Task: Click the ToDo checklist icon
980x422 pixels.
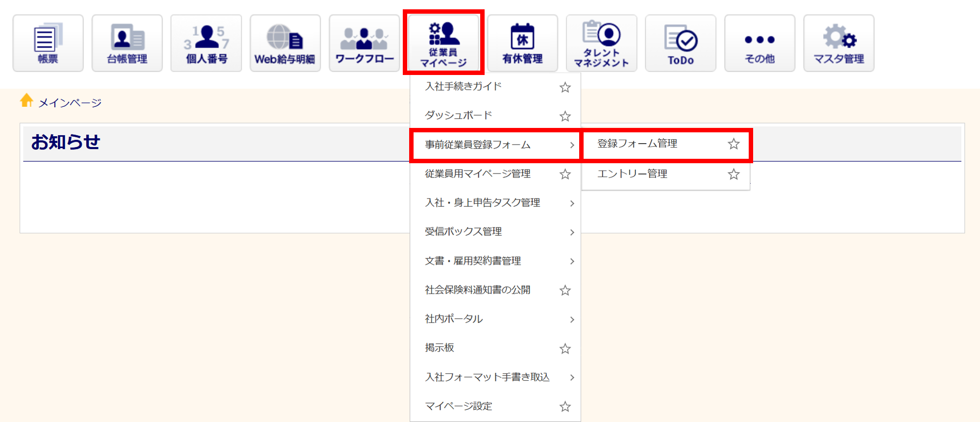Action: coord(681,43)
